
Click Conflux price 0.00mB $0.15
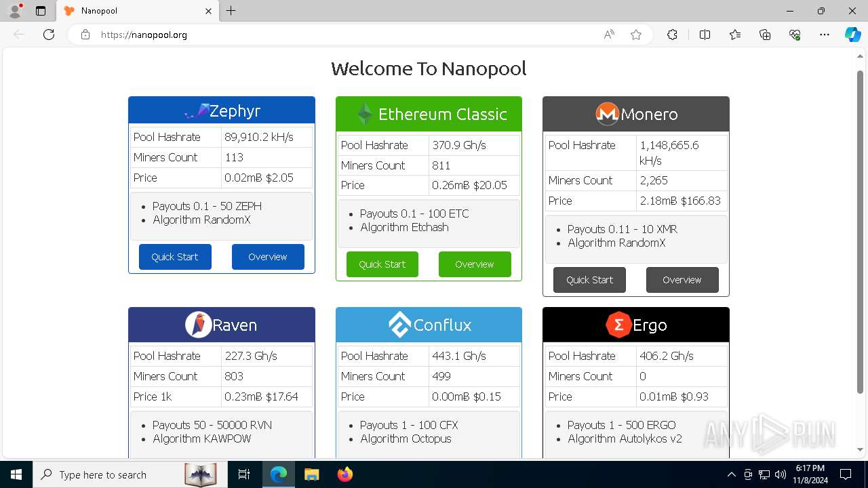point(467,396)
